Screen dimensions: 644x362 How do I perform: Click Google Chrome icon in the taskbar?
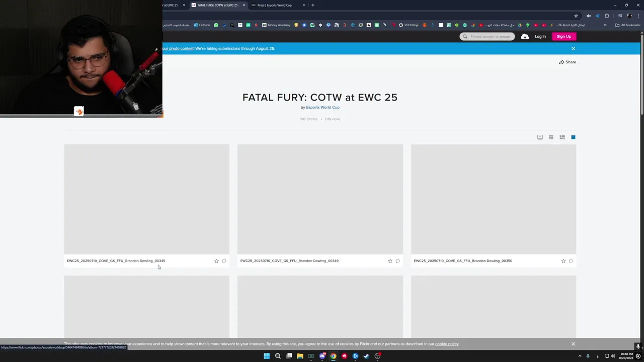pos(333,356)
